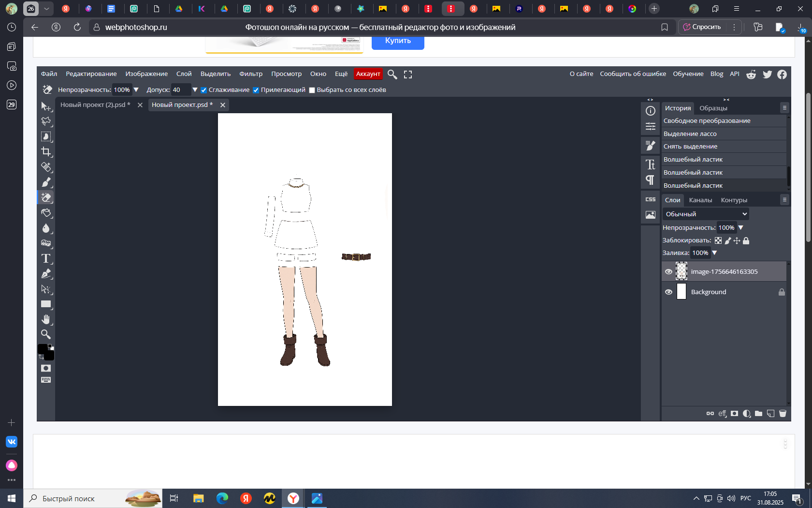The image size is (812, 508).
Task: Switch to the Каналы tab
Action: pos(700,200)
